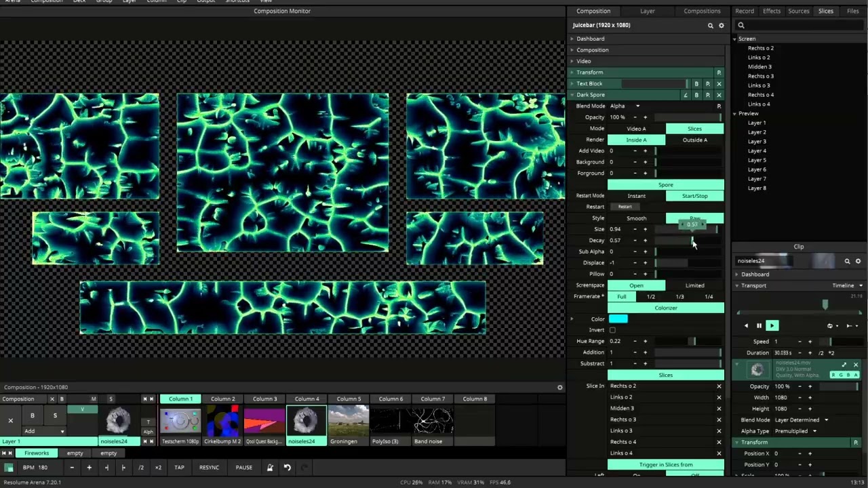
Task: Set Framerate to 1/2
Action: pos(651,296)
